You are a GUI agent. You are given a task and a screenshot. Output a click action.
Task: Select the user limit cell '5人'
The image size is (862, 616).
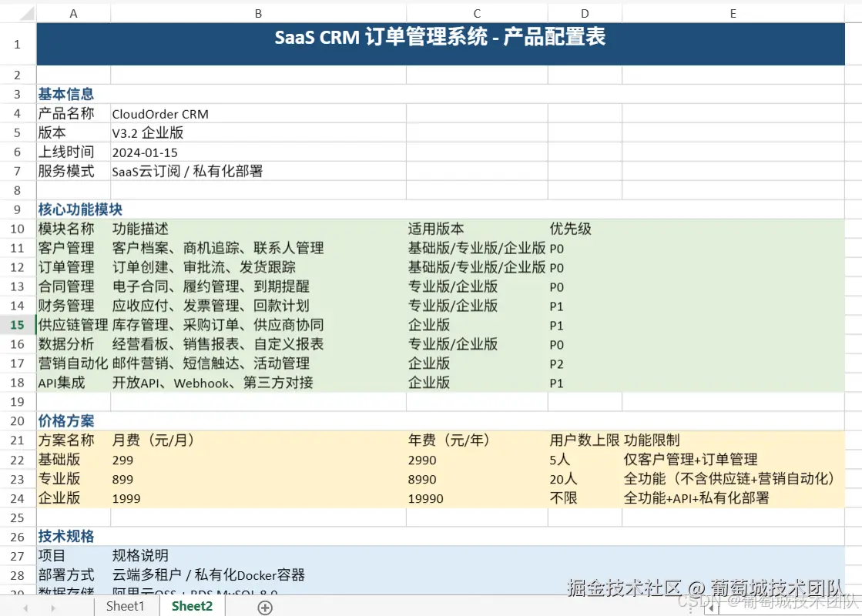click(x=585, y=460)
